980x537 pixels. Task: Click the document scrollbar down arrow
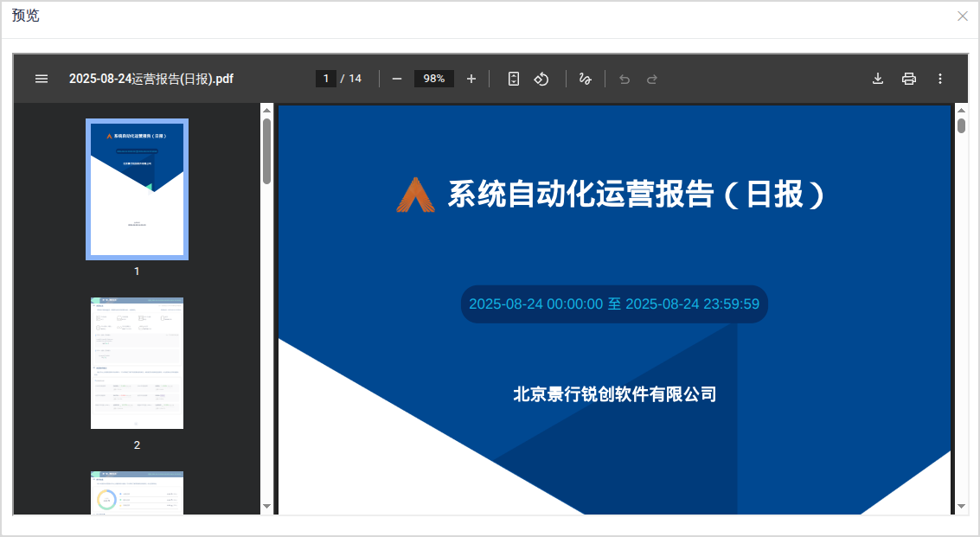961,506
